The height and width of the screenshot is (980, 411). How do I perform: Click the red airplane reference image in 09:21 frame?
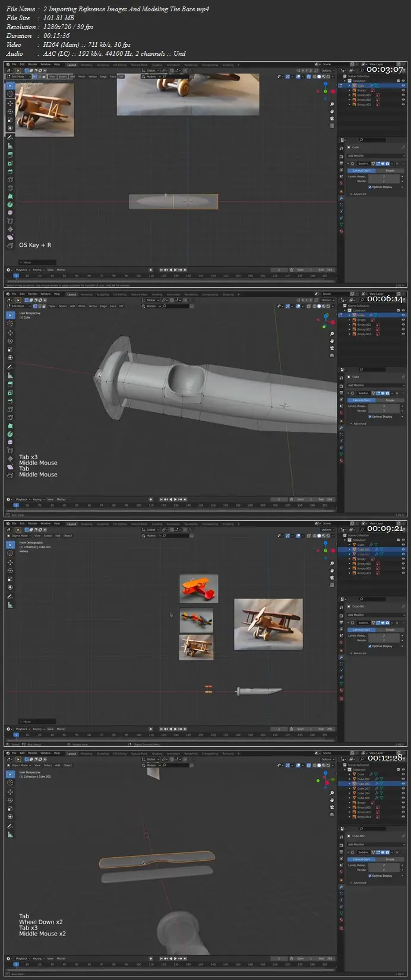[198, 588]
